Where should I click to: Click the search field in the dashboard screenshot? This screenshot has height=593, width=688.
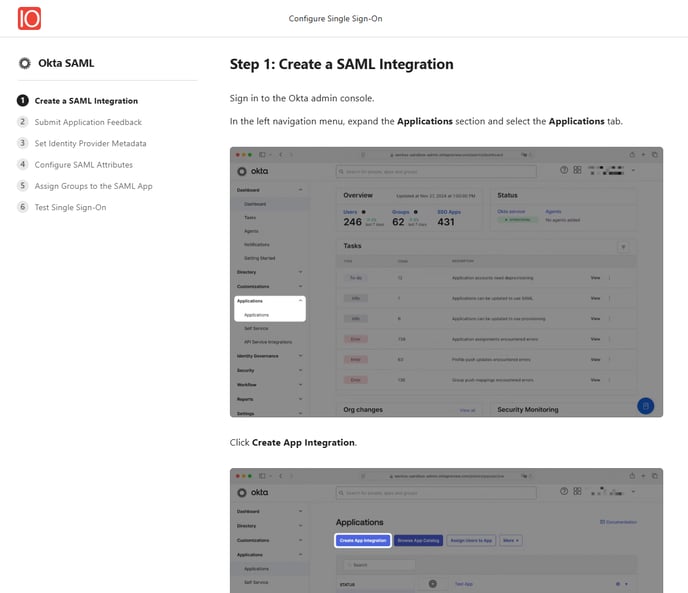pos(436,172)
